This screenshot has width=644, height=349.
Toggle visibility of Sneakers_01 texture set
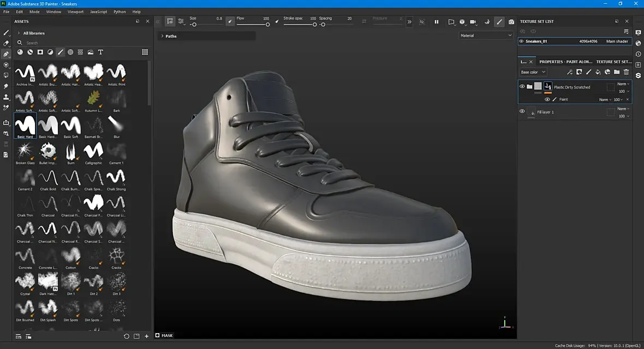521,41
